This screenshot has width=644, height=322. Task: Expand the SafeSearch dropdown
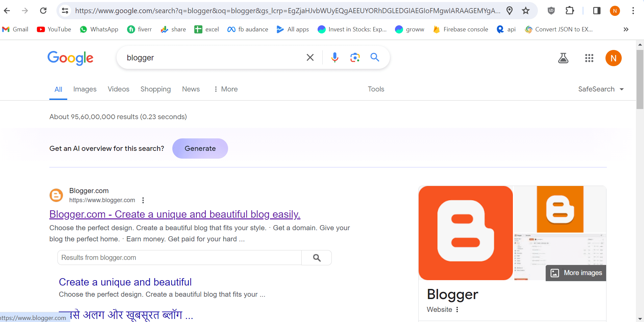[601, 89]
